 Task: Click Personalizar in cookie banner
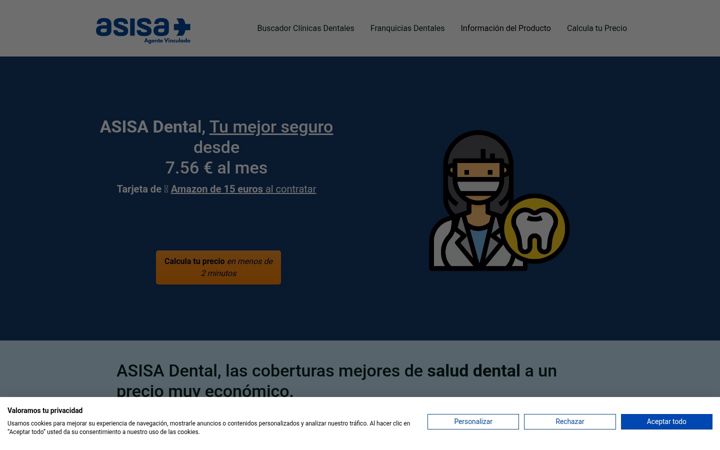(473, 422)
